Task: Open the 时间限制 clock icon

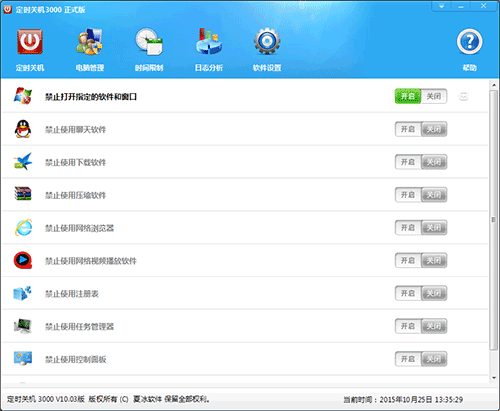Action: (x=149, y=42)
